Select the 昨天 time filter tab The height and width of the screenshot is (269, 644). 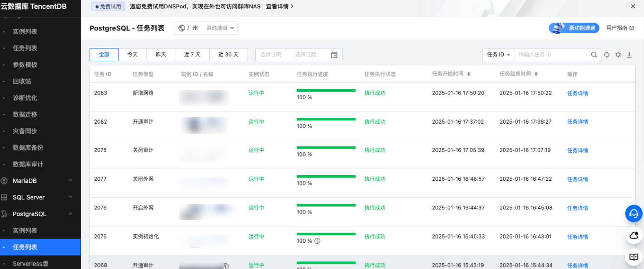[161, 55]
